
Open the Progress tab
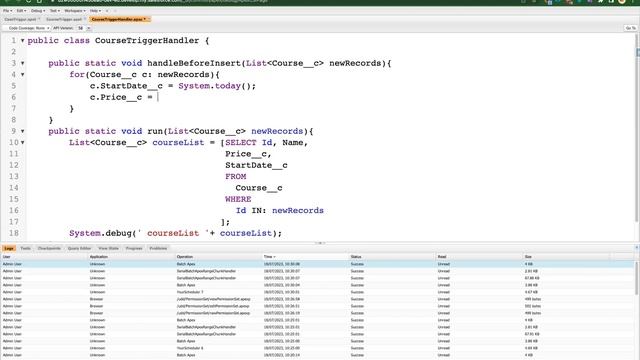pyautogui.click(x=134, y=248)
